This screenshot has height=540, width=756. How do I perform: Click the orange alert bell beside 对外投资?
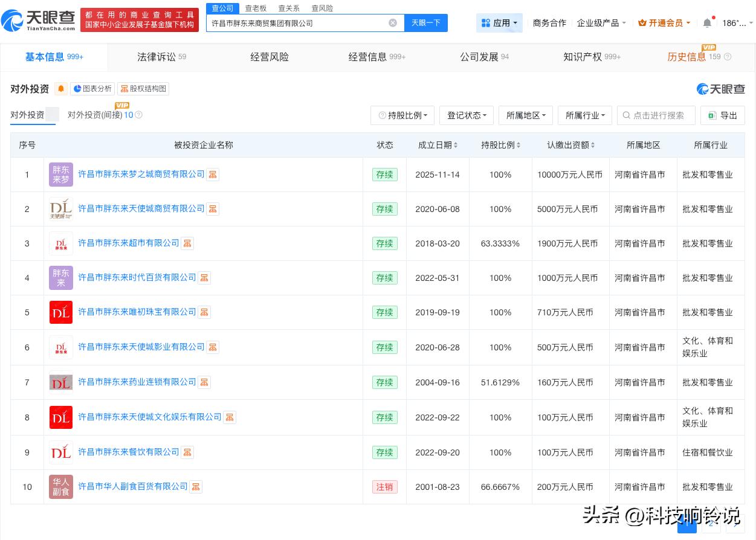coord(61,89)
